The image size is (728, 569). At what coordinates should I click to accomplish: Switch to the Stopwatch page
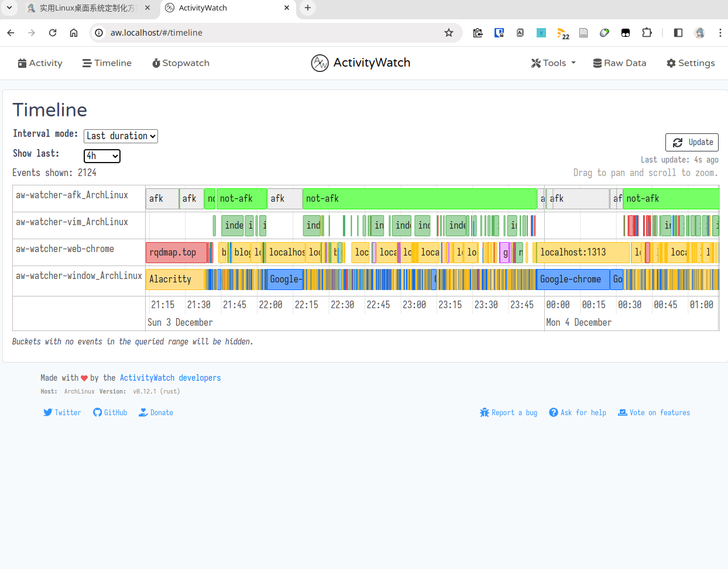[x=180, y=63]
